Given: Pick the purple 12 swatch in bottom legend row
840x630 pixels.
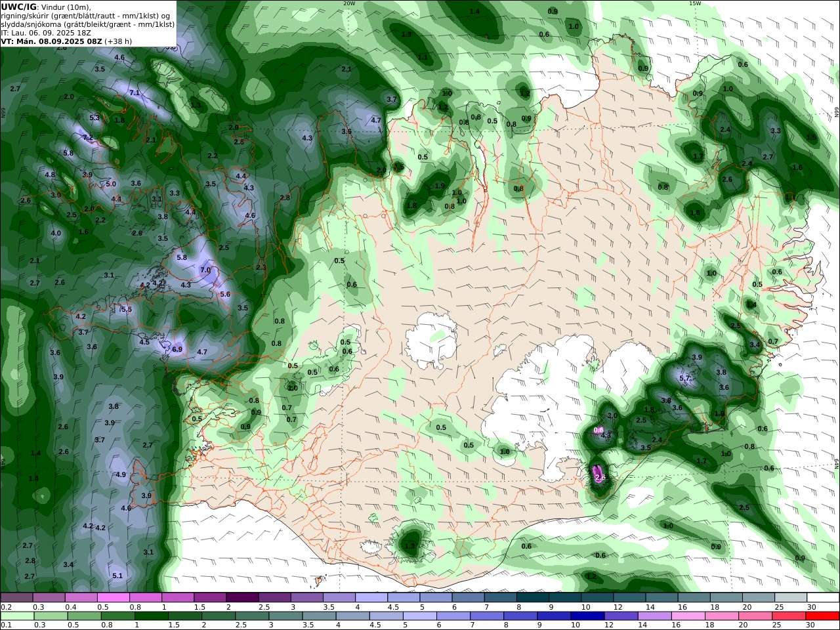Looking at the screenshot, I should [621, 616].
